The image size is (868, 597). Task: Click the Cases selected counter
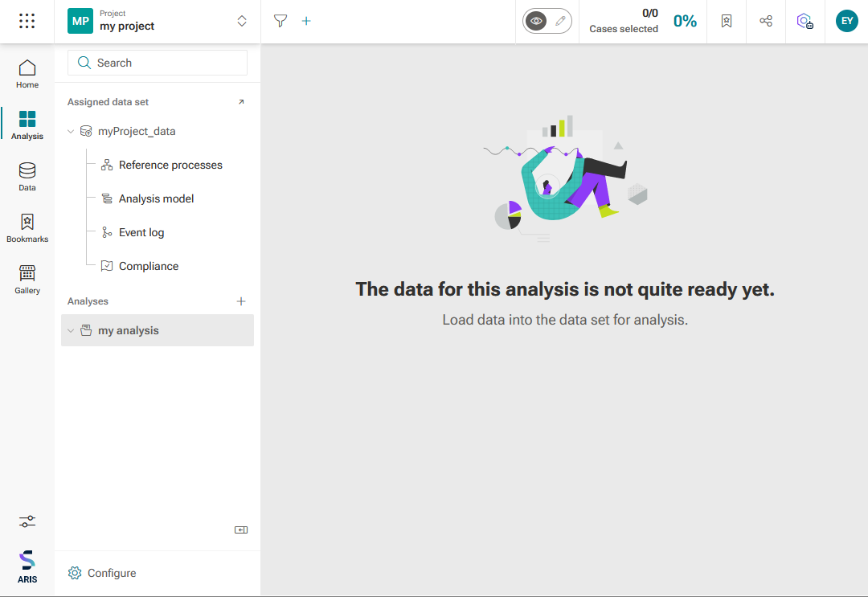(x=624, y=21)
